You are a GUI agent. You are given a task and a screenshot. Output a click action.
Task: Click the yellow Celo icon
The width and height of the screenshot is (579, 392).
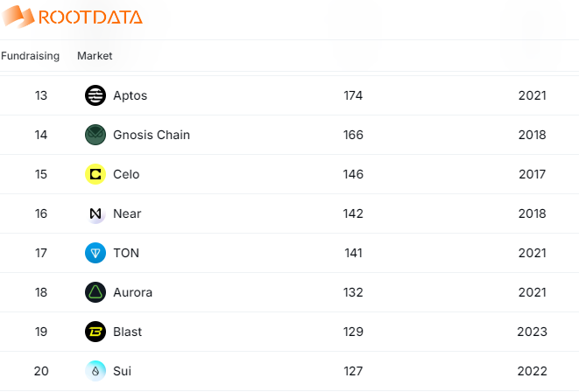click(x=95, y=174)
